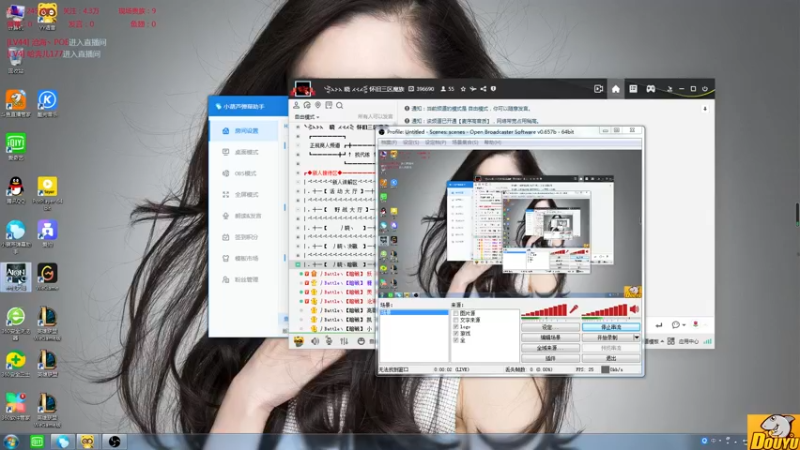
Task: Select the first item in the helper sidebar
Action: [244, 131]
